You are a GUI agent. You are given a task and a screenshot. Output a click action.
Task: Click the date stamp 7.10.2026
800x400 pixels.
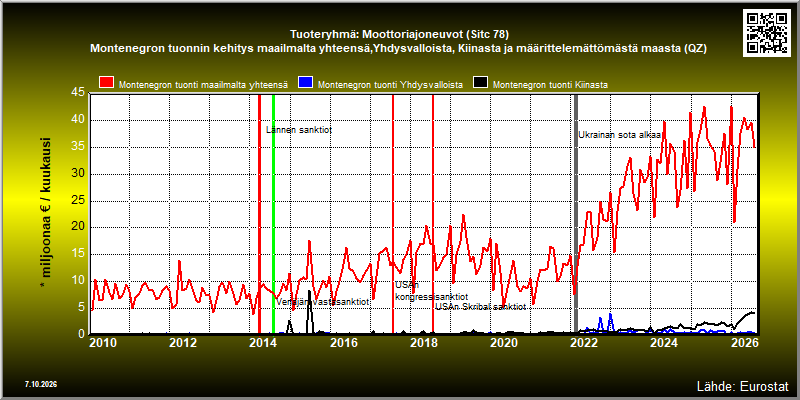(x=41, y=384)
